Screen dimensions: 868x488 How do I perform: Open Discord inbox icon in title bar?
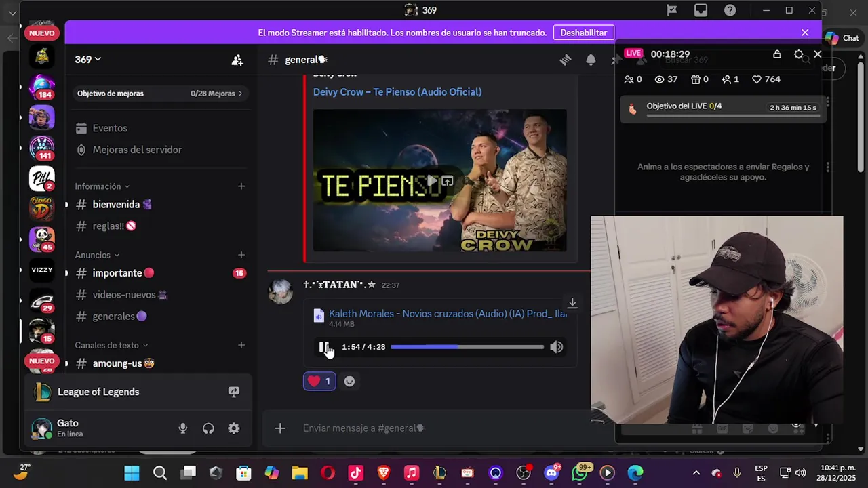tap(701, 10)
